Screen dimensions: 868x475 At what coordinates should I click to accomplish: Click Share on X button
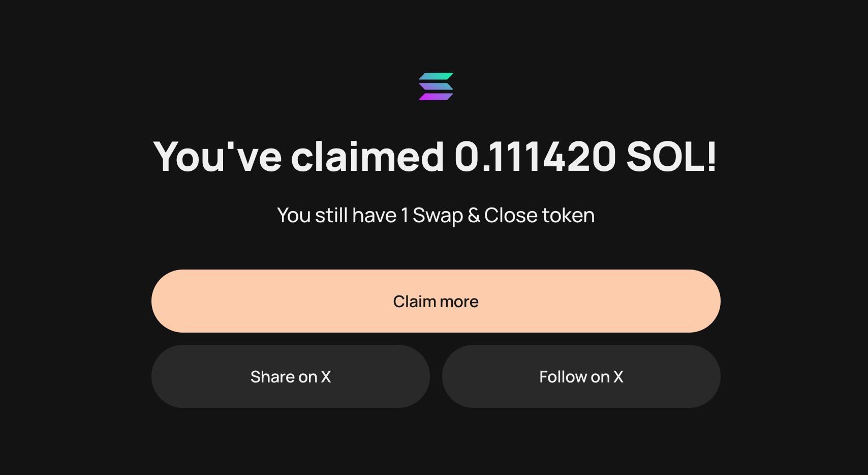click(x=291, y=376)
